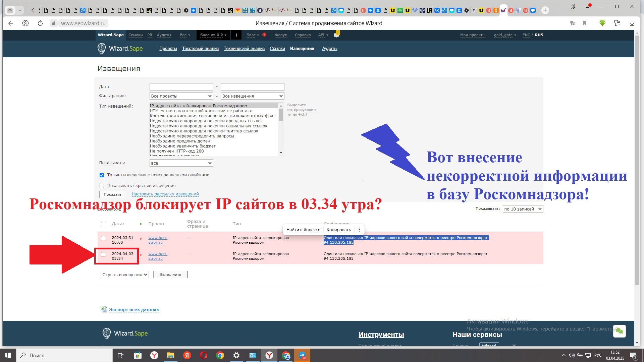644x362 pixels.
Task: Expand the gold_gate account menu
Action: coord(505,35)
